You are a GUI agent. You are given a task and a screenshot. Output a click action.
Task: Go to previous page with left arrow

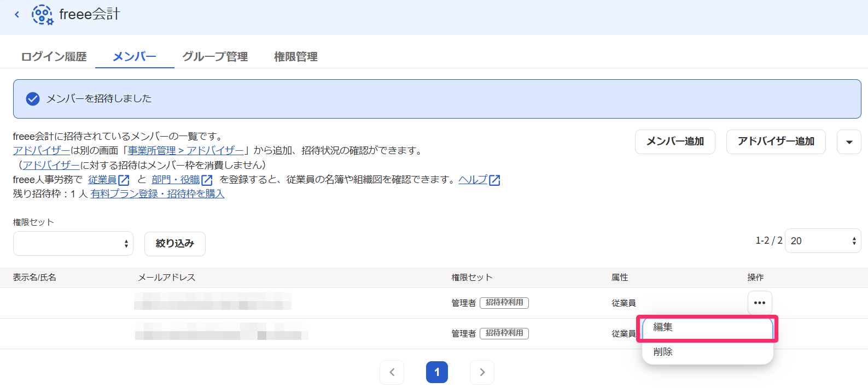tap(392, 372)
